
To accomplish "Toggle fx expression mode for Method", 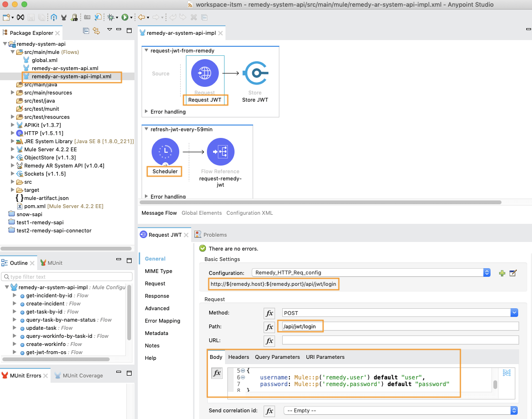I will pos(269,313).
